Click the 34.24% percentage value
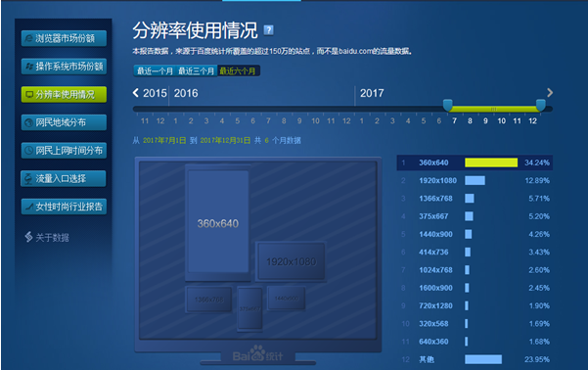Image resolution: width=588 pixels, height=370 pixels. tap(536, 162)
